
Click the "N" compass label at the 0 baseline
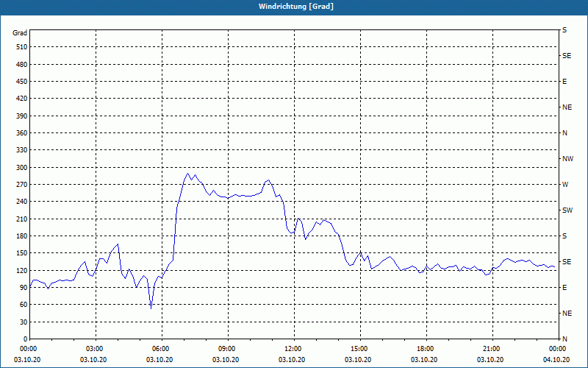click(564, 339)
